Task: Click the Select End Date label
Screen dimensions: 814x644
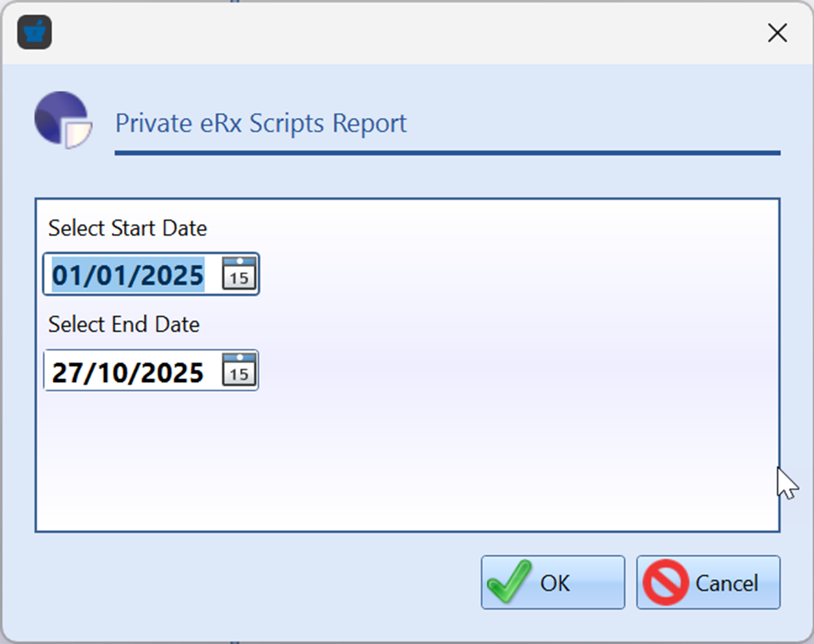Action: pos(123,324)
